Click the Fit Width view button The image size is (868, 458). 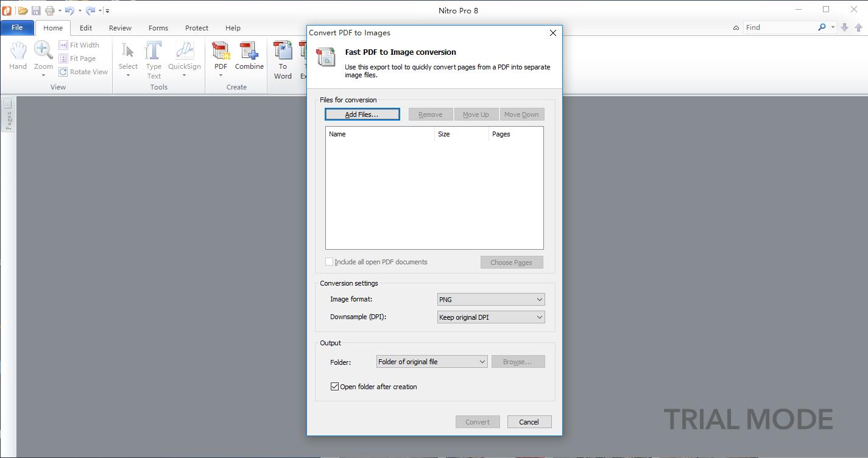(x=79, y=45)
